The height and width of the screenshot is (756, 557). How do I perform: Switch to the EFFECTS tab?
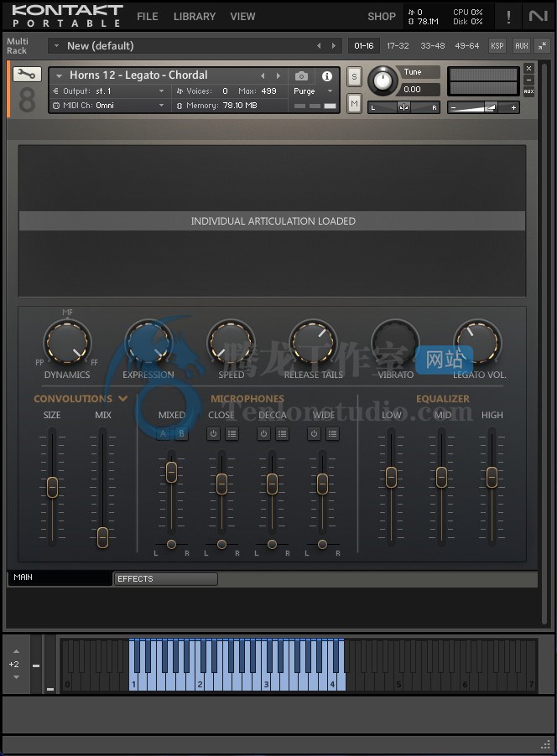click(165, 578)
